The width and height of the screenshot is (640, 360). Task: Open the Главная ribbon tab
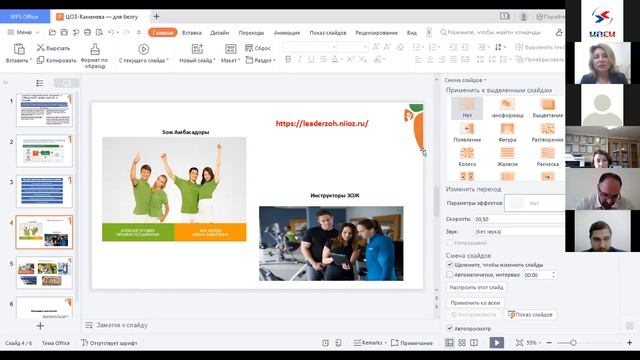(162, 32)
